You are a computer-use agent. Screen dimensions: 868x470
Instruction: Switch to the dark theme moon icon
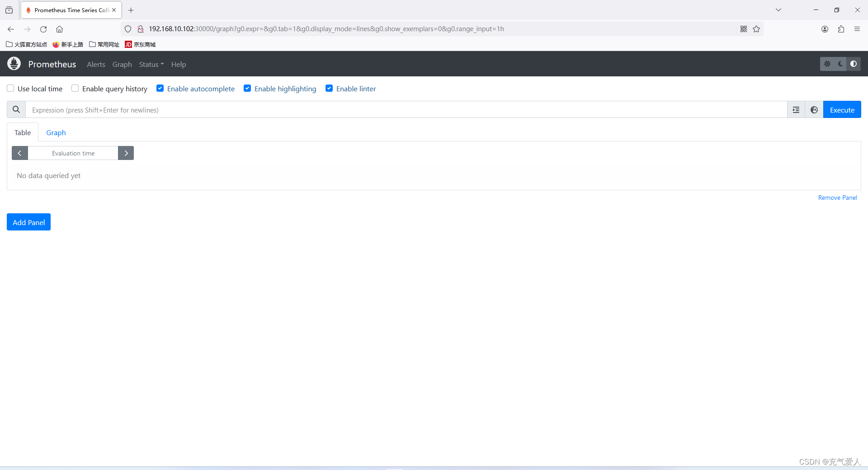pyautogui.click(x=840, y=64)
